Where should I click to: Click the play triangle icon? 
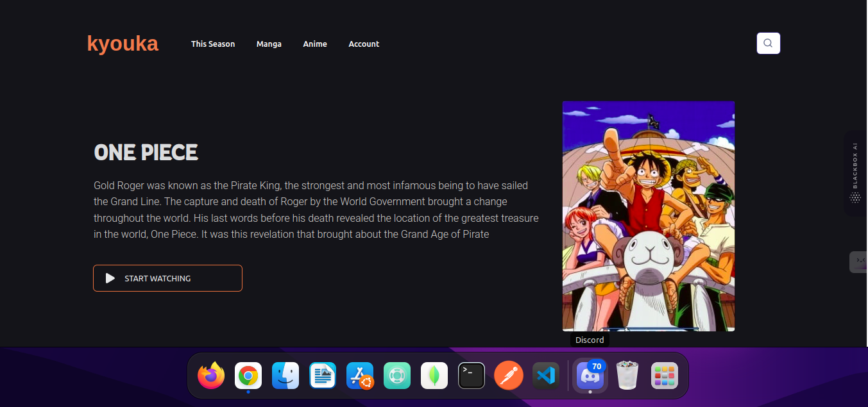pos(110,278)
